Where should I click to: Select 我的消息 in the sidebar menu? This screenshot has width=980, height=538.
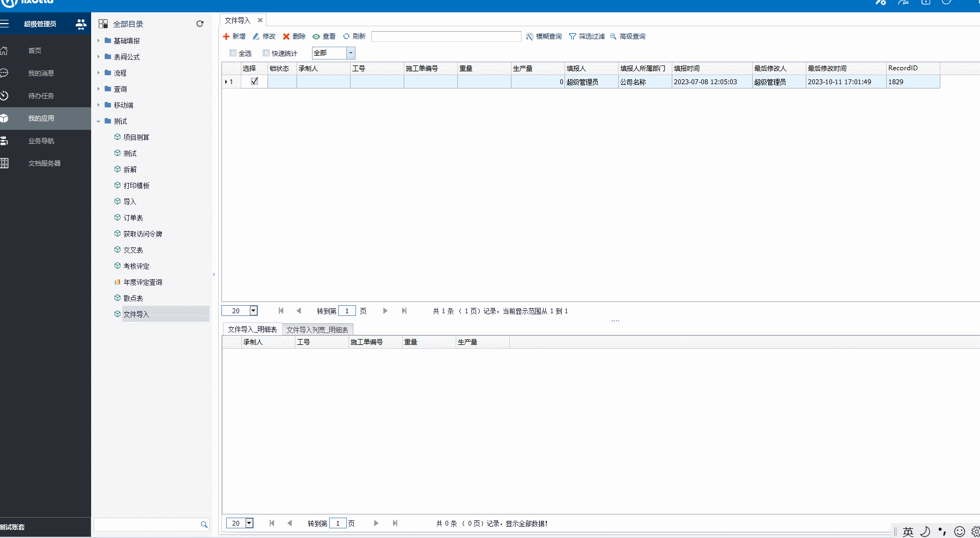tap(41, 73)
